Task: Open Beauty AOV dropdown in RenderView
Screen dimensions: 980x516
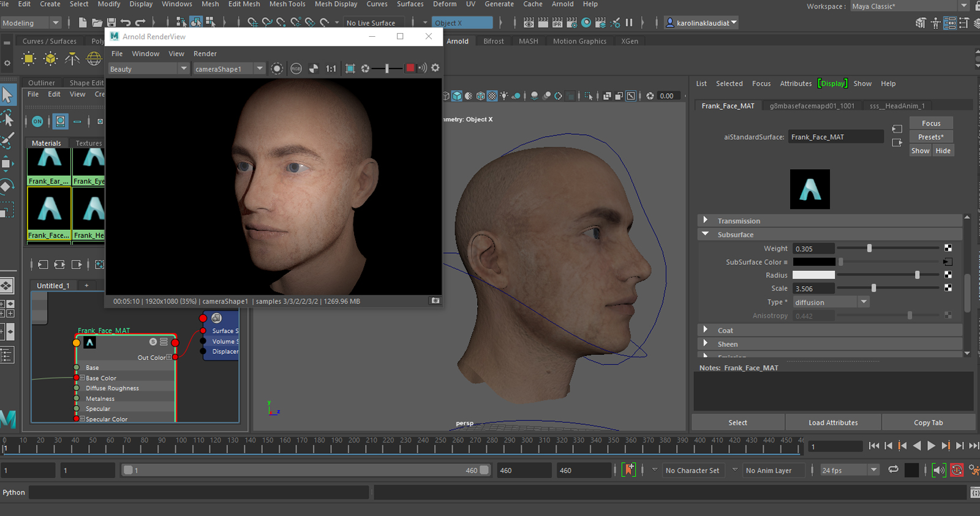Action: pyautogui.click(x=148, y=69)
